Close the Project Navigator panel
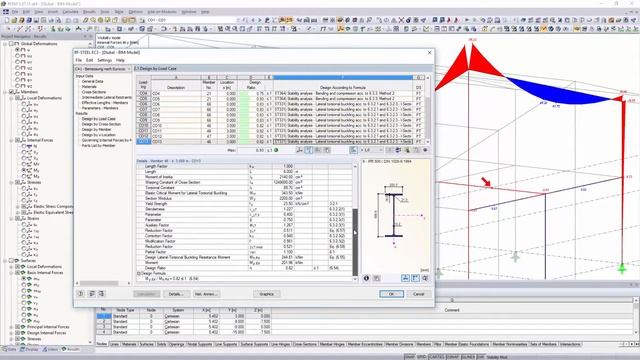The image size is (640, 360). (x=91, y=36)
